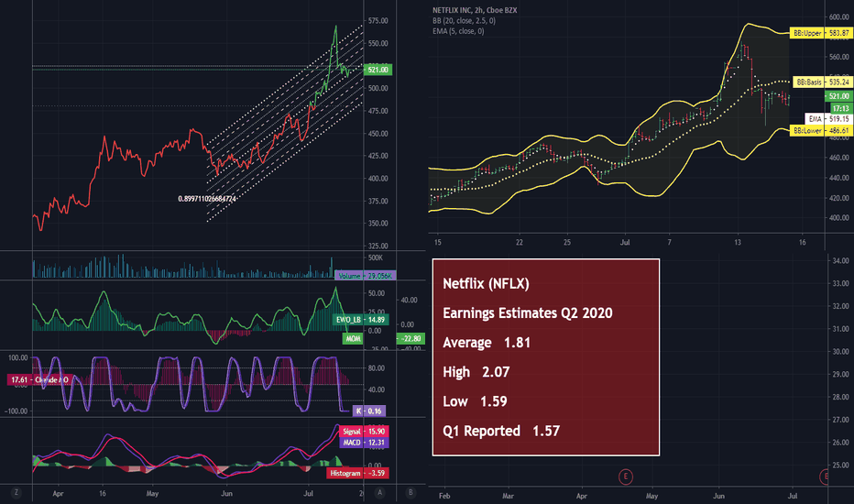Click the Volume 29.056K label
The image size is (854, 504).
[x=365, y=276]
